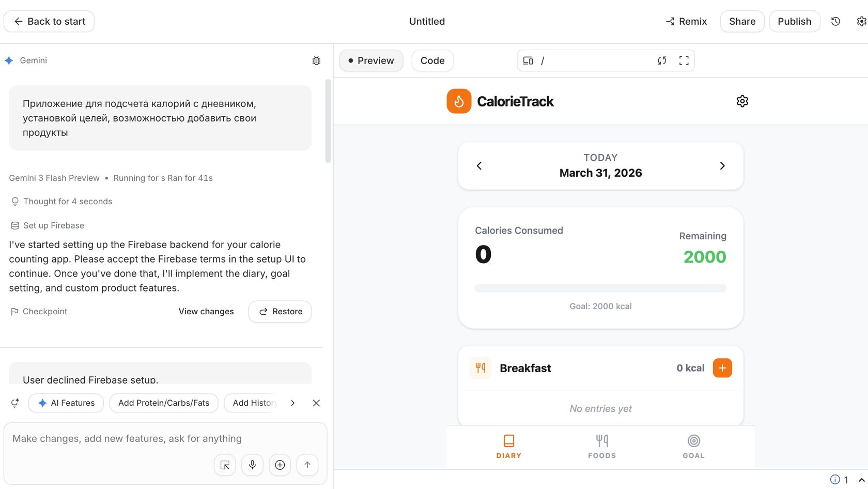Go to next day in diary
The image size is (868, 489).
(x=722, y=166)
